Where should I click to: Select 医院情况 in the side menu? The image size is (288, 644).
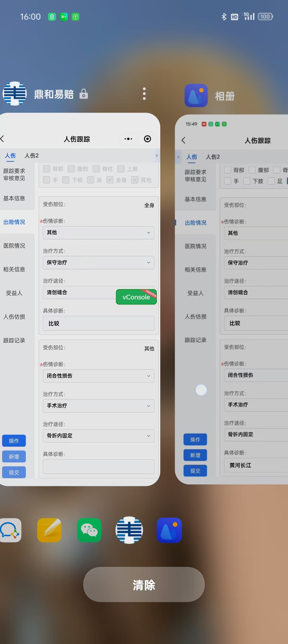14,246
